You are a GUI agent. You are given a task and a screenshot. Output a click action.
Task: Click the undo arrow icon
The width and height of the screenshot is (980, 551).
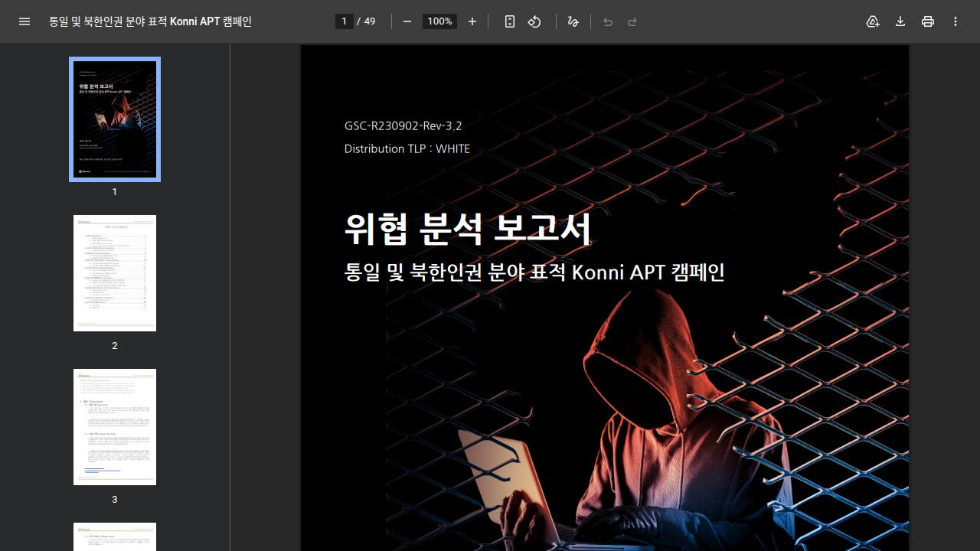608,21
